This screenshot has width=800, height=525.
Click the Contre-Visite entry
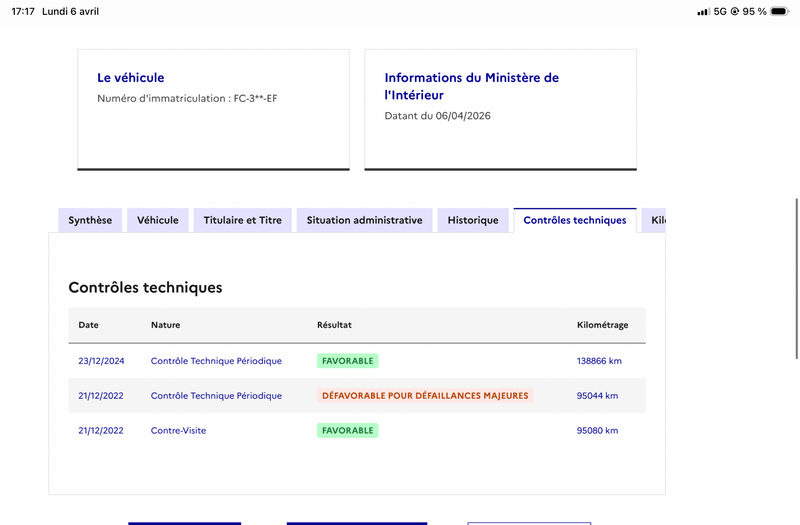(178, 430)
